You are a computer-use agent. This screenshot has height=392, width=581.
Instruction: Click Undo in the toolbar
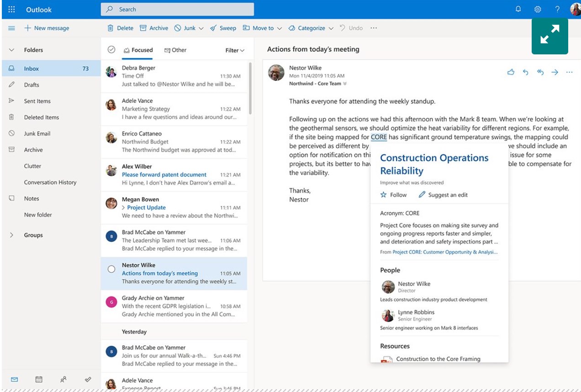click(x=351, y=28)
